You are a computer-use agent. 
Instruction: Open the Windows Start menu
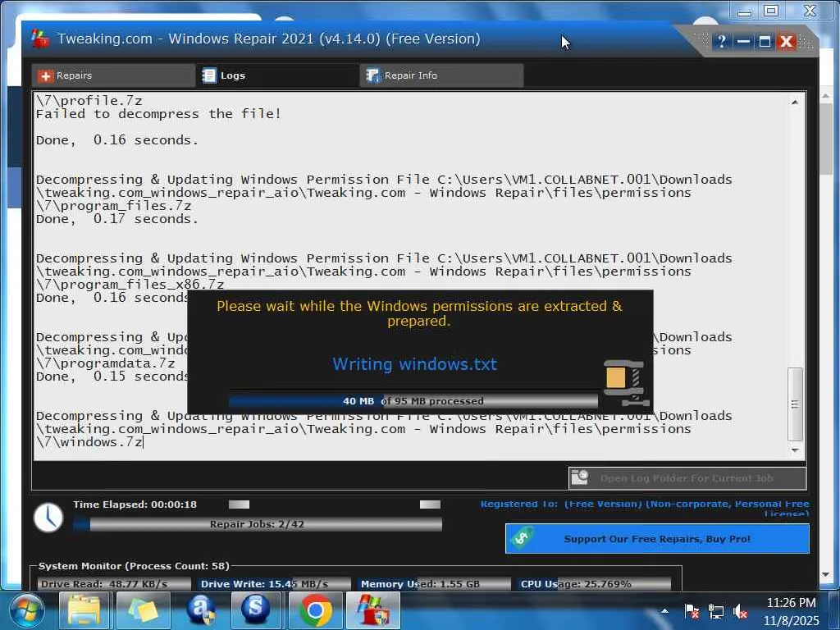pyautogui.click(x=25, y=611)
